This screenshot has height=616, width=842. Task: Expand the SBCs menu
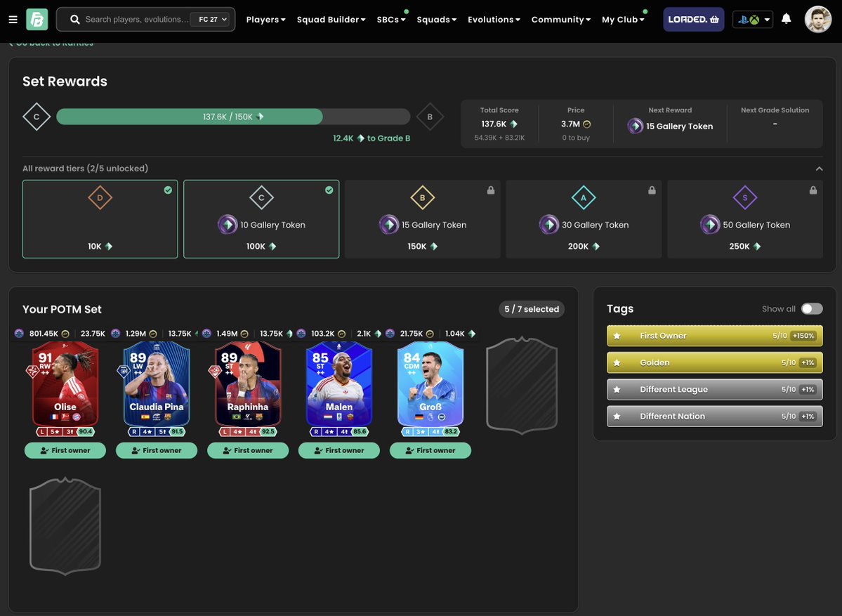(391, 20)
